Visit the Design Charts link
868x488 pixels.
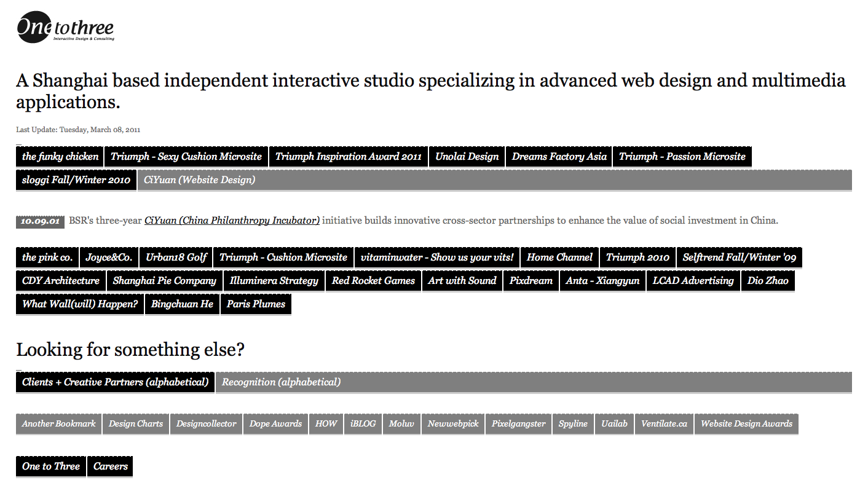pyautogui.click(x=136, y=424)
